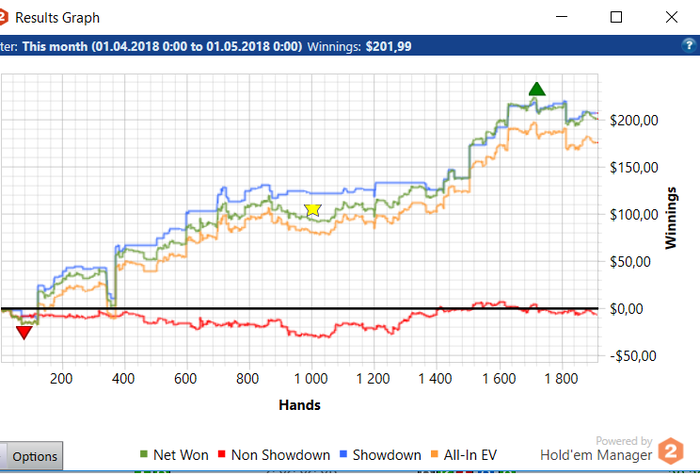This screenshot has width=700, height=475.
Task: Click the red Non Showdown color square
Action: (x=221, y=454)
